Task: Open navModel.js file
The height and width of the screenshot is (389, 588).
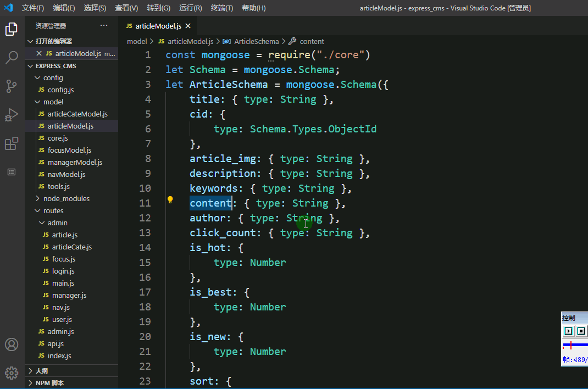Action: pyautogui.click(x=71, y=174)
